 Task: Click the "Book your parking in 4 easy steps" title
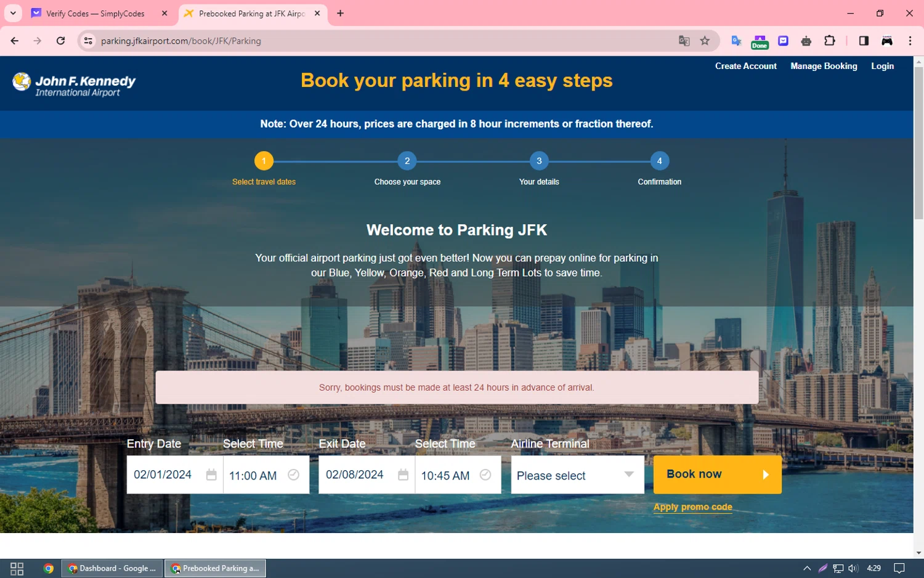click(x=456, y=80)
